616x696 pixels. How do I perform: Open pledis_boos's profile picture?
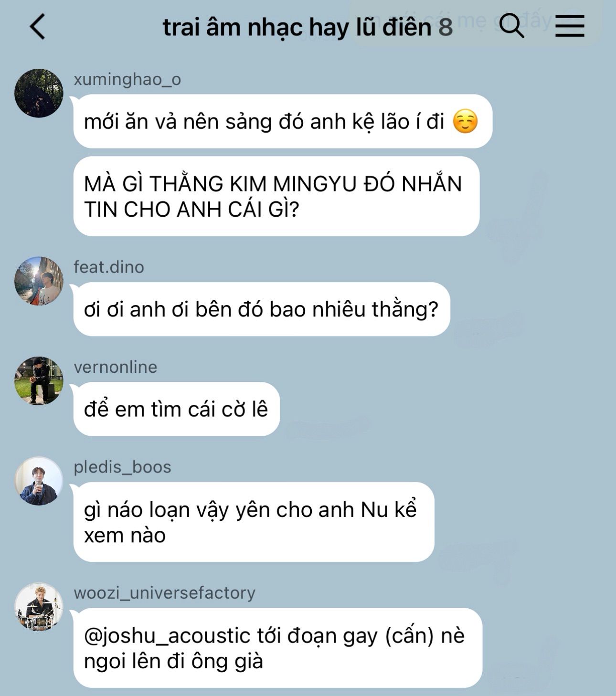point(39,481)
